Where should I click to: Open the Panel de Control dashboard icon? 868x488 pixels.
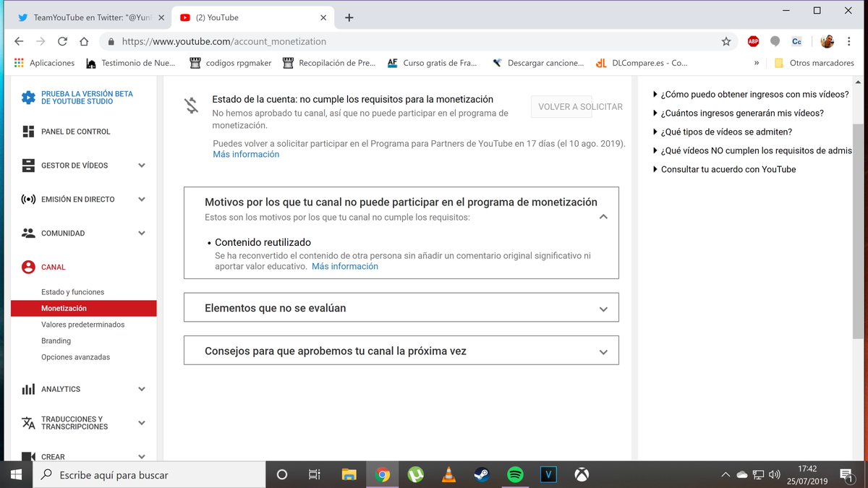28,132
